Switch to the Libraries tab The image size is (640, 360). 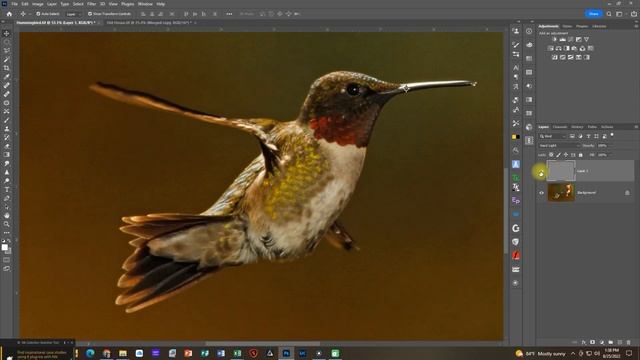599,26
